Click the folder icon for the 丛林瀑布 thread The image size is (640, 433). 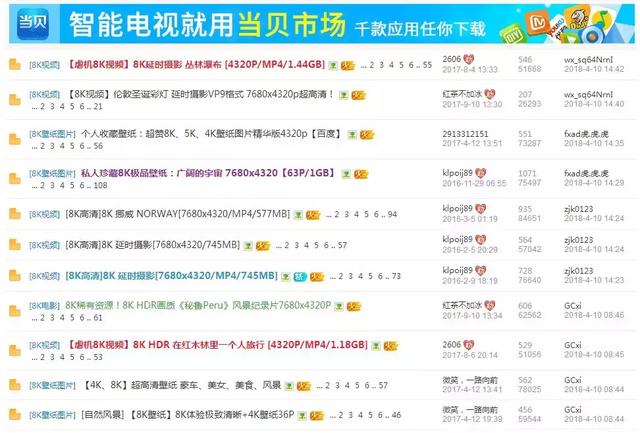15,64
